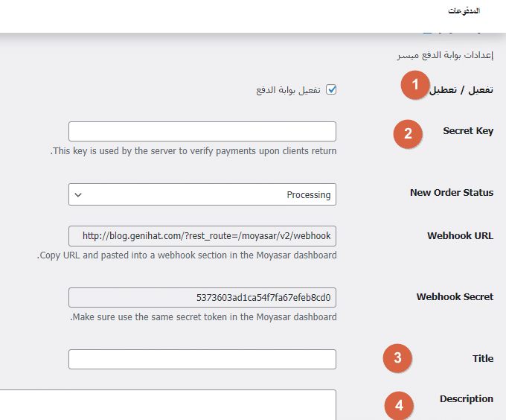Viewport: 506px width, 420px height.
Task: Click the chevron arrow in the Processing dropdown
Action: pos(78,195)
